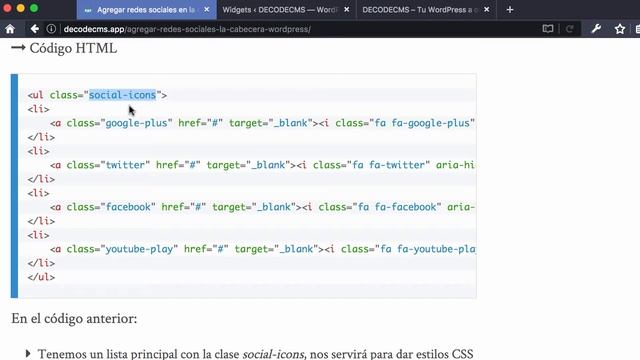Open reader view icon in address bar
The image size is (640, 360).
[x=548, y=29]
